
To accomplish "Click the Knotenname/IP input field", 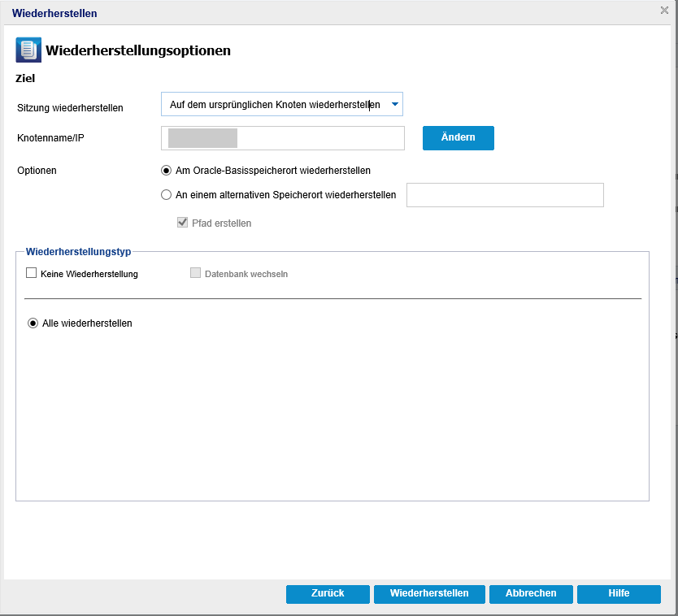I will [283, 138].
